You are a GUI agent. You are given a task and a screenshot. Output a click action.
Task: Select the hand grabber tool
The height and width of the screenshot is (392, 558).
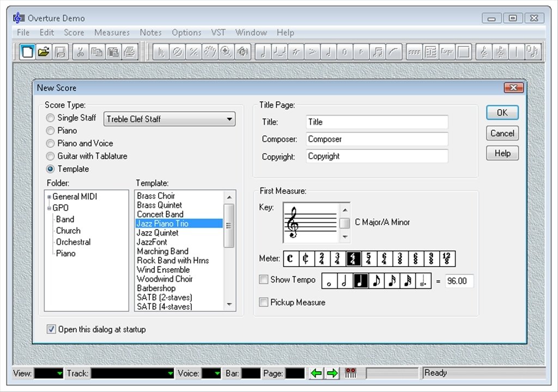[210, 52]
